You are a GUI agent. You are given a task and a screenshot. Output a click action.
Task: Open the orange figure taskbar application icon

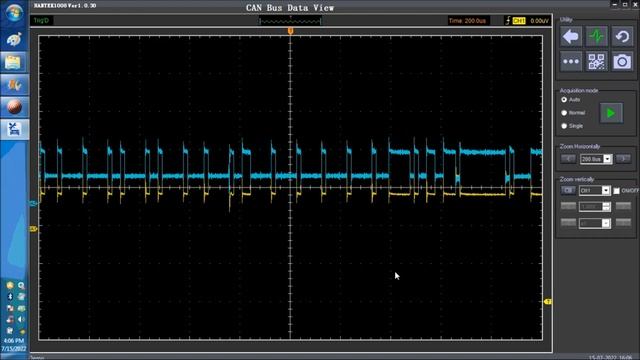click(14, 85)
